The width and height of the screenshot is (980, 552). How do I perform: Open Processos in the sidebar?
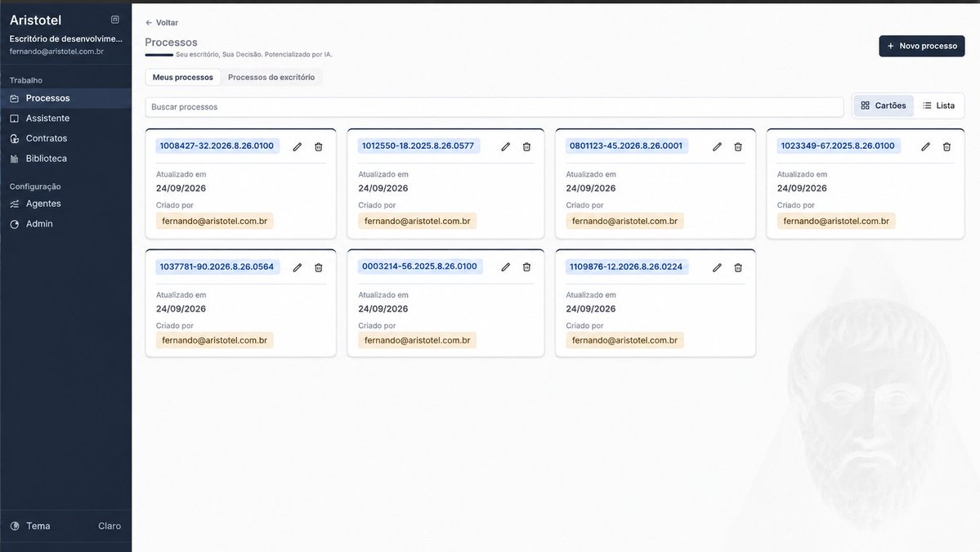65,98
